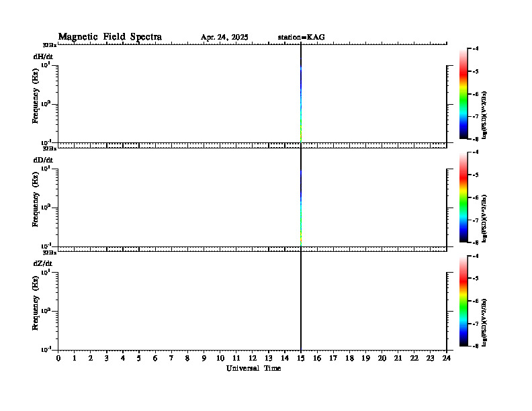Select the dH/dt panel label
This screenshot has width=532, height=411.
tap(43, 56)
